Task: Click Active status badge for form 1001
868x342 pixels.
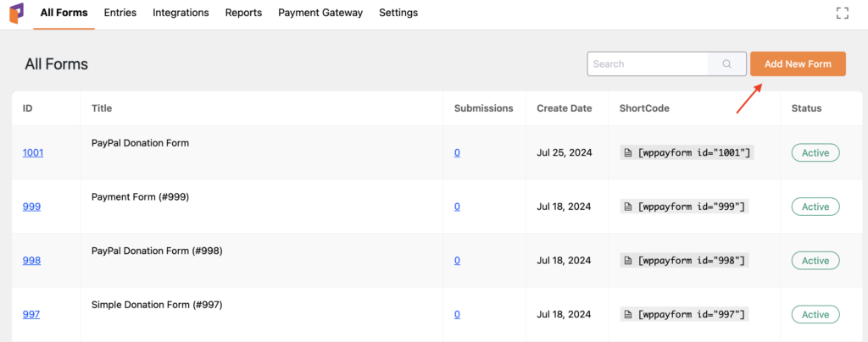Action: click(815, 152)
